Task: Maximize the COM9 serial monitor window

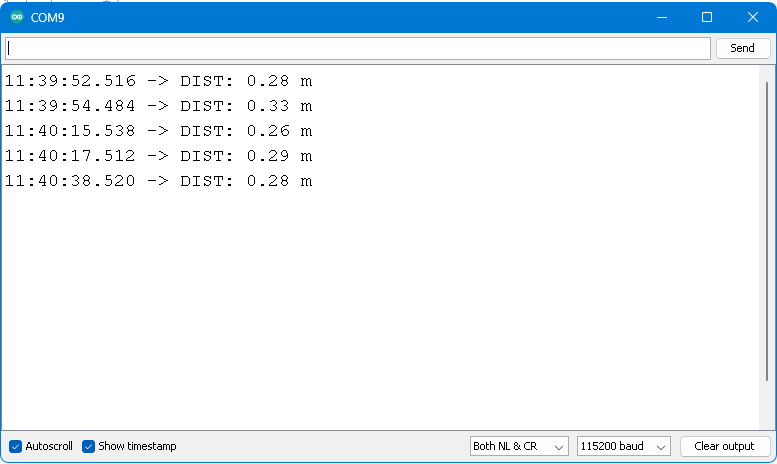Action: pyautogui.click(x=707, y=17)
